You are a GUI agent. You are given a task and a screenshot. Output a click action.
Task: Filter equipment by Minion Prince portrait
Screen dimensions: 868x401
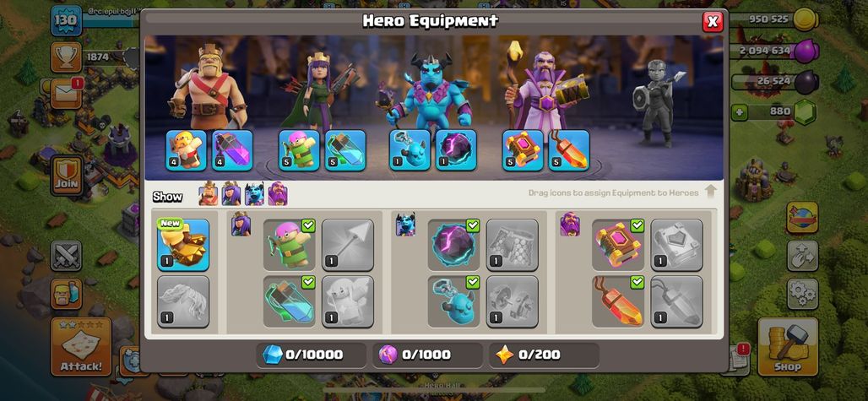point(255,193)
